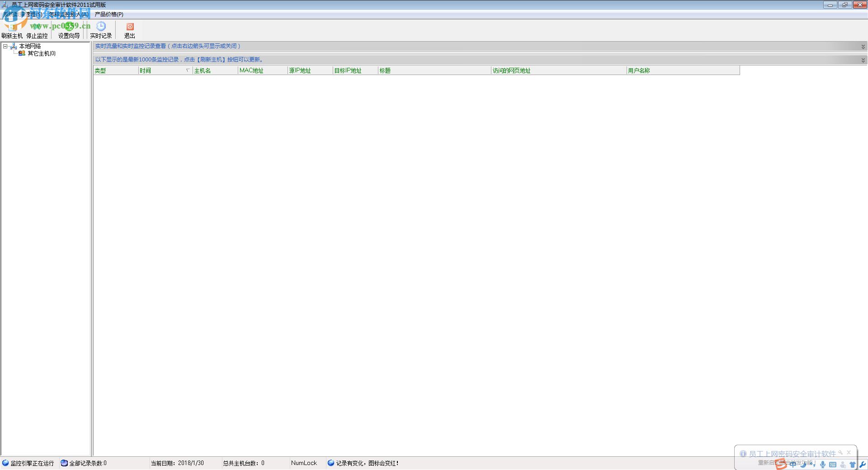Select 其它主机(0) in the tree

point(42,53)
